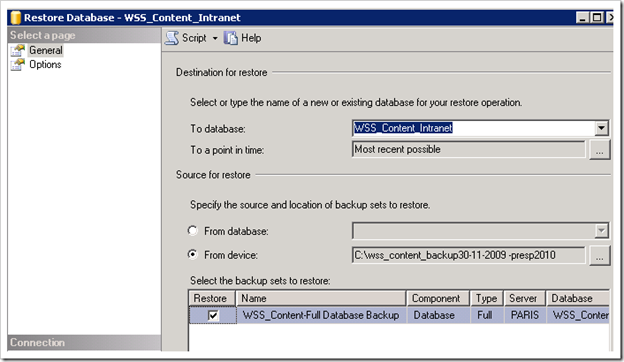Click the Help book icon
This screenshot has width=624, height=362.
pos(230,38)
